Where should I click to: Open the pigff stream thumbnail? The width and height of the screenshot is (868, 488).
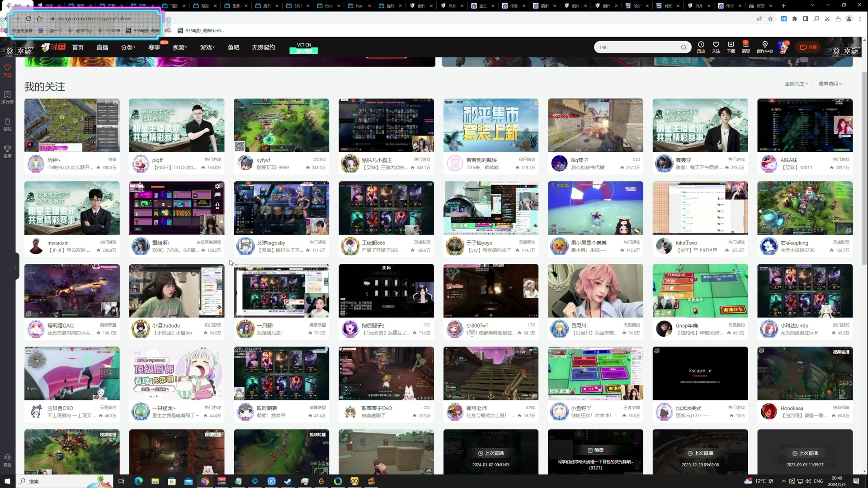[x=176, y=125]
